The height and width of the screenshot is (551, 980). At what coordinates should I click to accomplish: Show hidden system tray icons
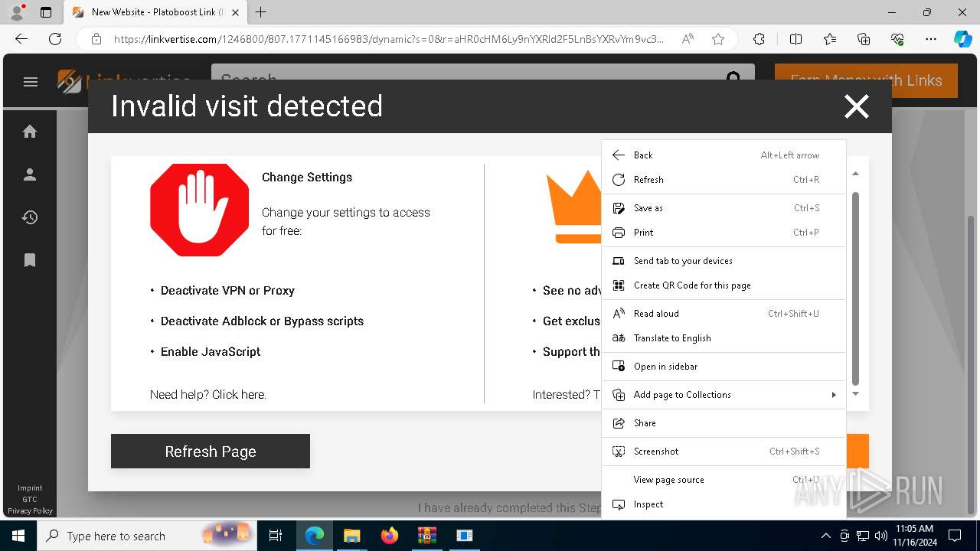coord(825,536)
